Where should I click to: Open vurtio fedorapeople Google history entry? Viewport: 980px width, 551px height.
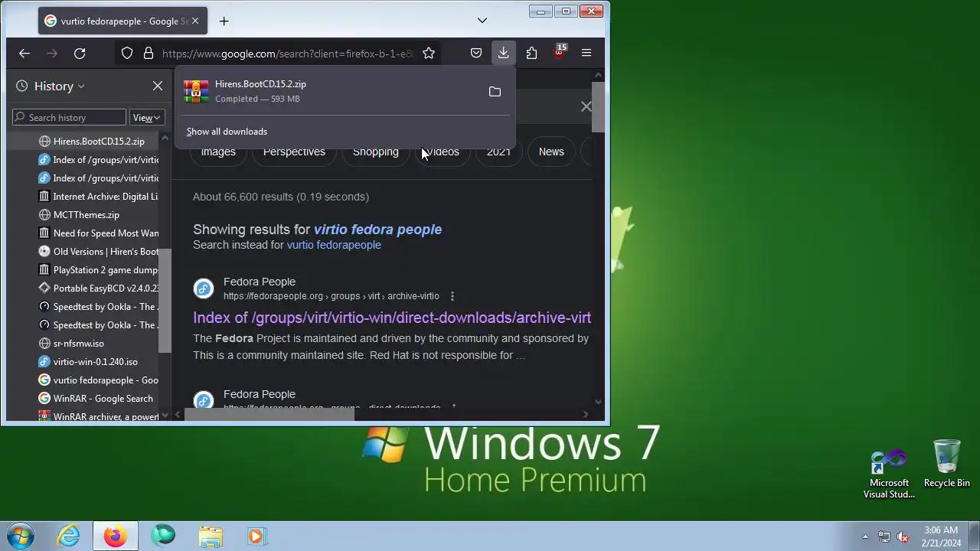(98, 380)
